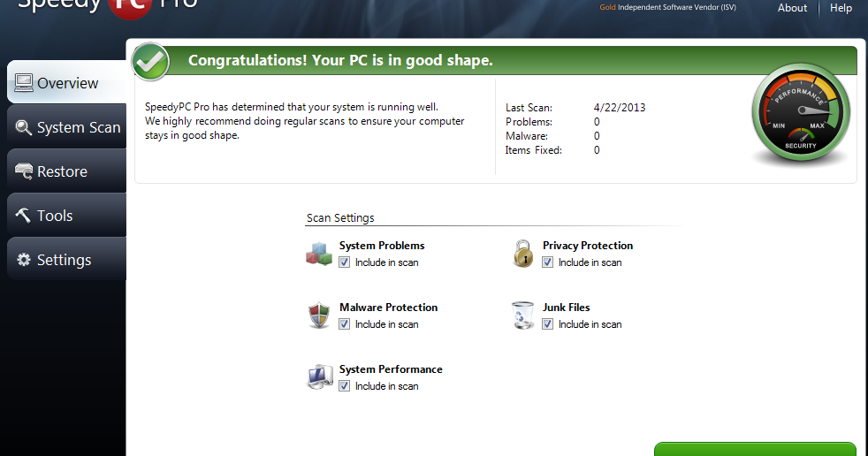The image size is (868, 456).
Task: Click the Junk Files recycle bin icon
Action: [522, 315]
